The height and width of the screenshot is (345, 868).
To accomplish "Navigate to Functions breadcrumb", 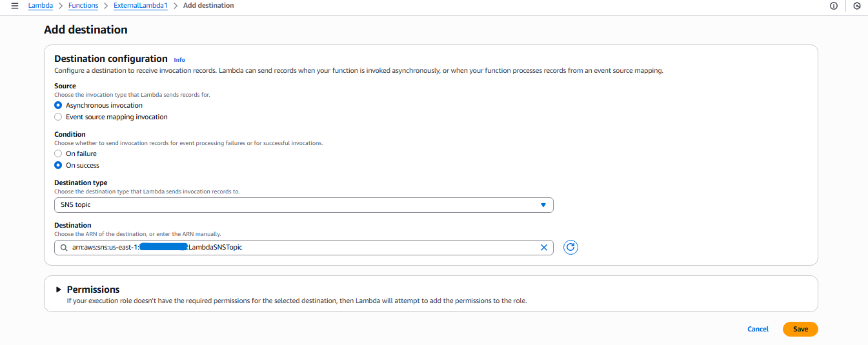I will click(83, 6).
